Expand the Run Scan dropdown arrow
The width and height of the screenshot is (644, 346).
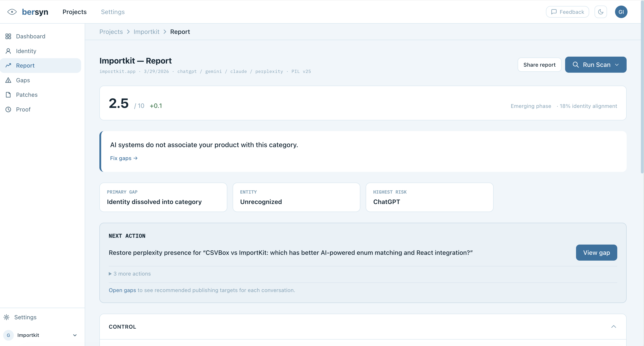pyautogui.click(x=617, y=65)
